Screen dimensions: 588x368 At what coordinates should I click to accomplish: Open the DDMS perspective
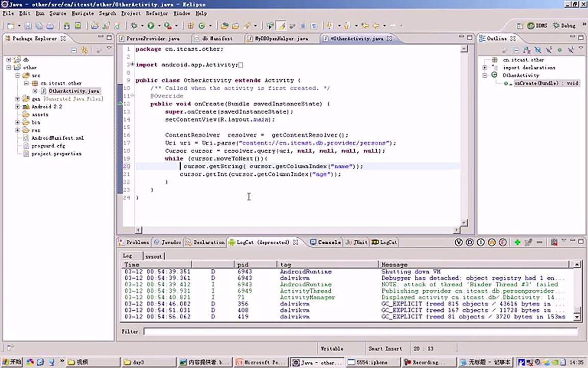tap(537, 26)
